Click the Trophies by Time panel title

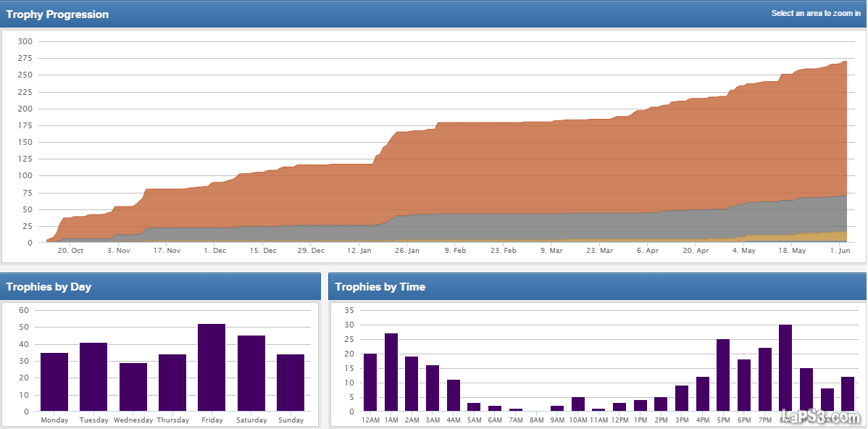click(380, 287)
